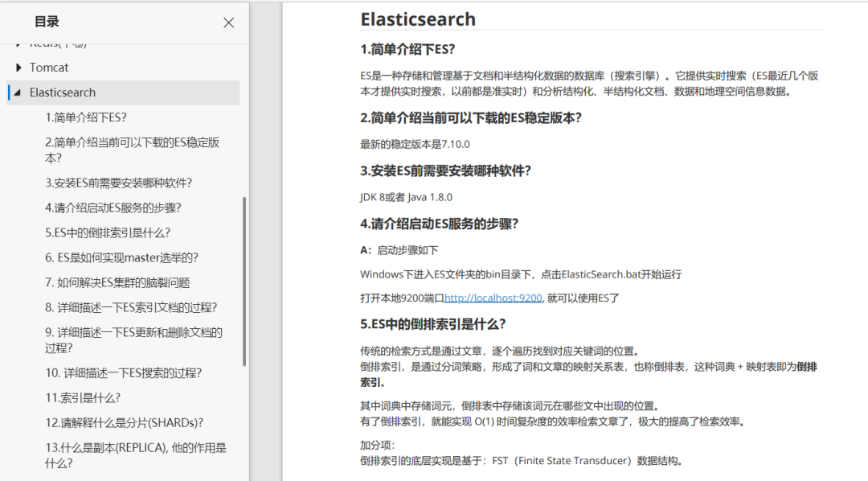This screenshot has width=868, height=481.
Task: Go to 11.索引是什么? in the contents
Action: pos(83,398)
